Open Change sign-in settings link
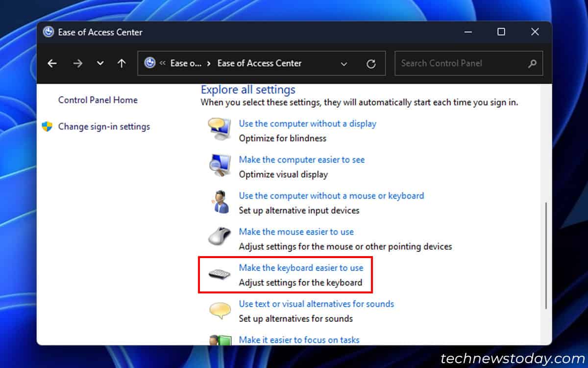588x368 pixels. point(104,127)
